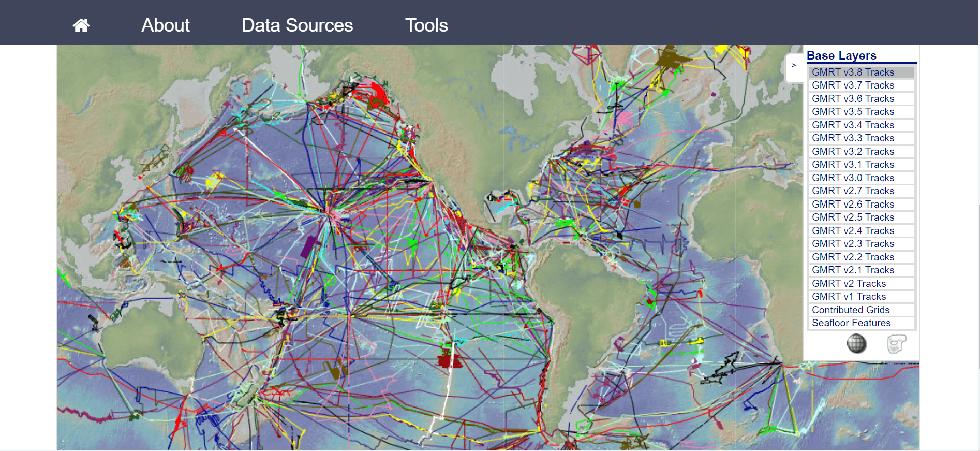Choose the GMRT v3.5 Tracks layer

pos(853,112)
